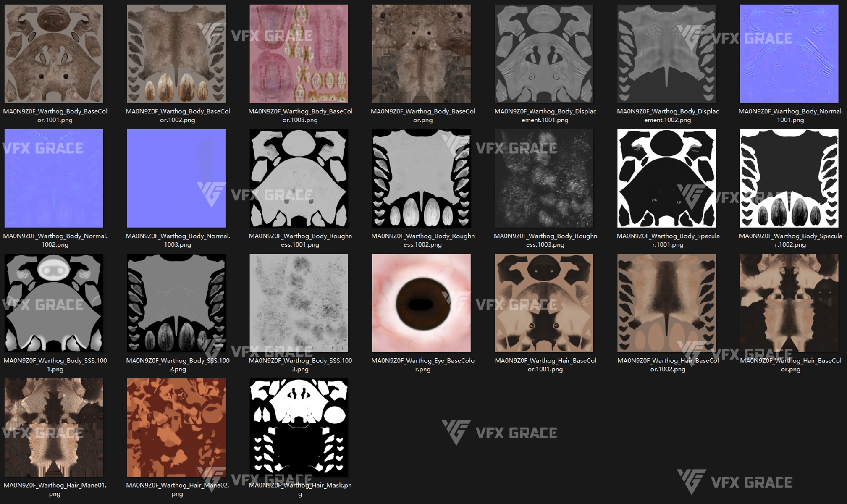This screenshot has width=847, height=504.
Task: Open the Warthog_Body_BaseColor.1003.png pink texture
Action: click(299, 54)
